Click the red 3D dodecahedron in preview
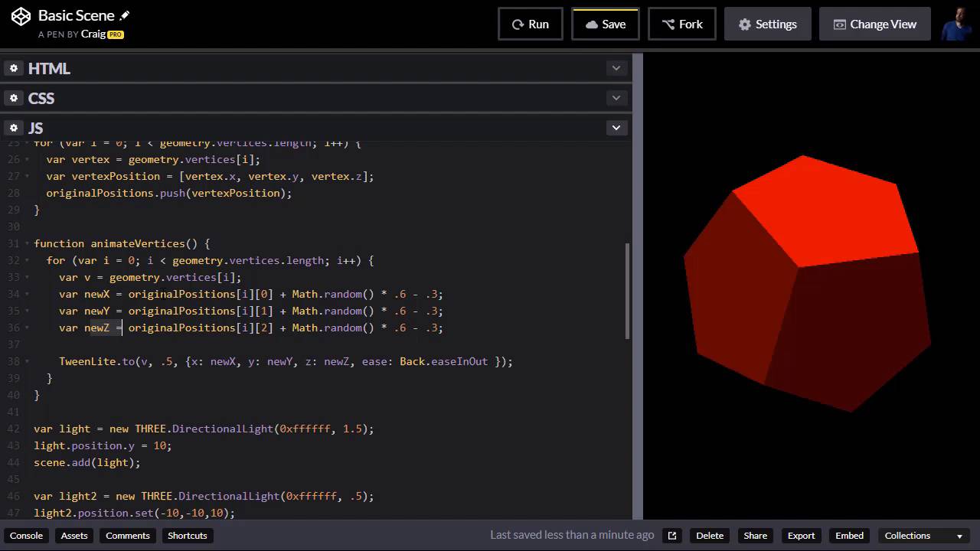This screenshot has width=980, height=551. (x=808, y=283)
